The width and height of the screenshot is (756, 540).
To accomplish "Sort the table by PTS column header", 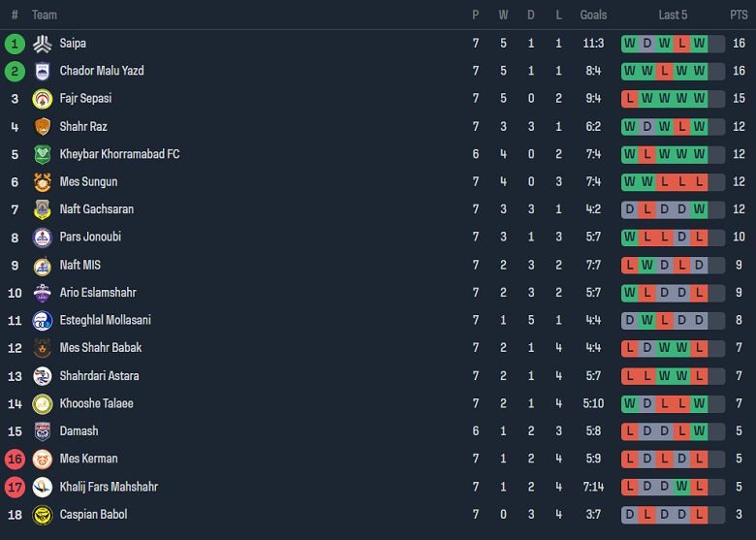I will pos(739,15).
